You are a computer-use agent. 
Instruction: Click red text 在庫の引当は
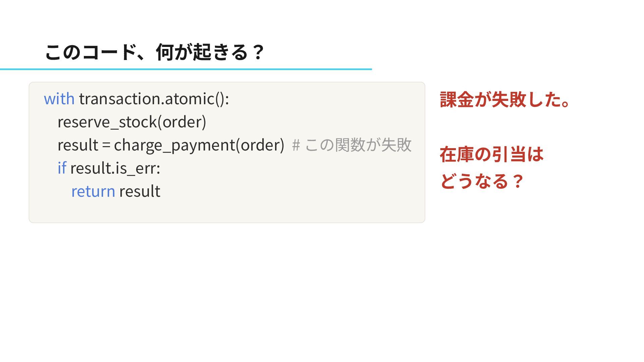point(492,155)
